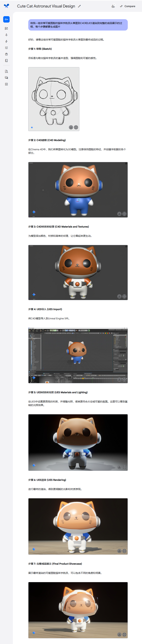Click text '进行最终的渲染，得到更细腻的光影'
This screenshot has width=142, height=644.
pos(55,489)
